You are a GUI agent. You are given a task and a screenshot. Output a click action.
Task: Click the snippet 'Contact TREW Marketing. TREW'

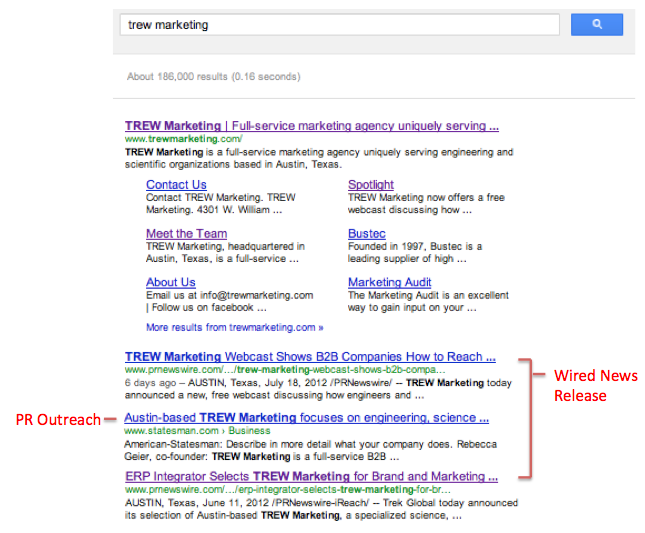point(220,197)
